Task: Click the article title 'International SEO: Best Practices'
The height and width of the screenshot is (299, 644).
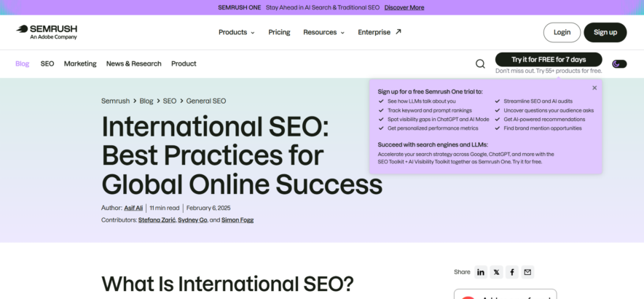Action: pyautogui.click(x=242, y=155)
